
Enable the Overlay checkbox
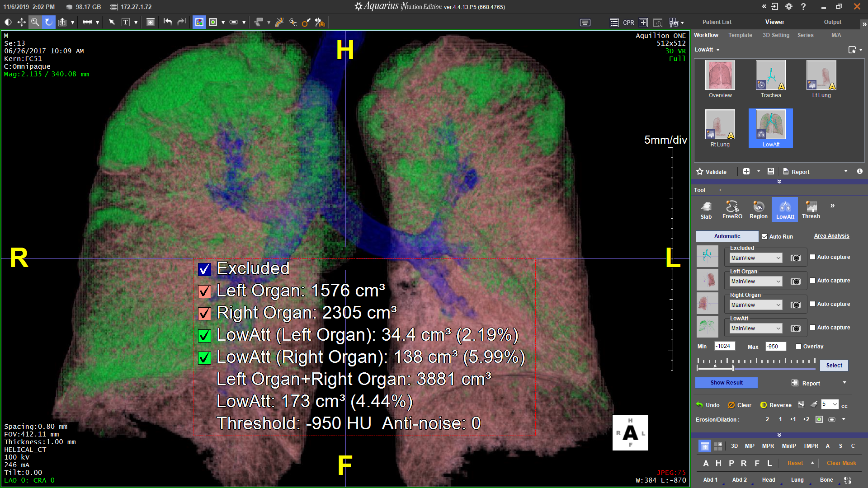[799, 347]
